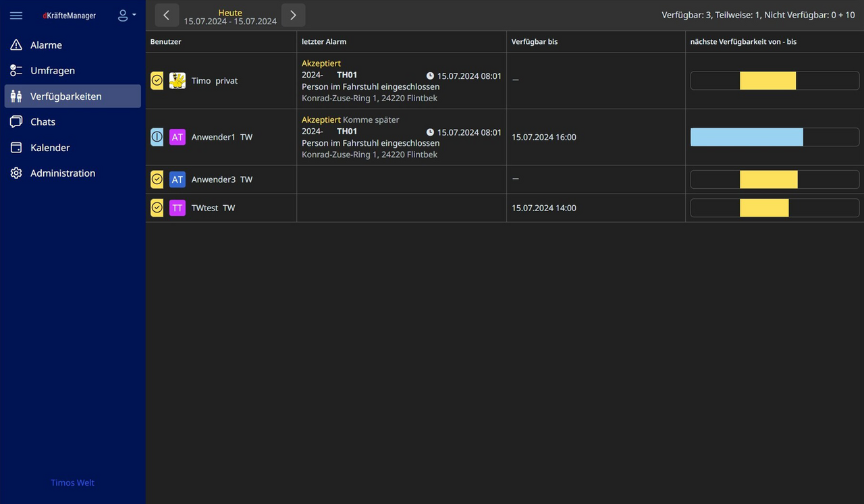Viewport: 864px width, 504px height.
Task: Open the Alarme section
Action: (x=46, y=45)
